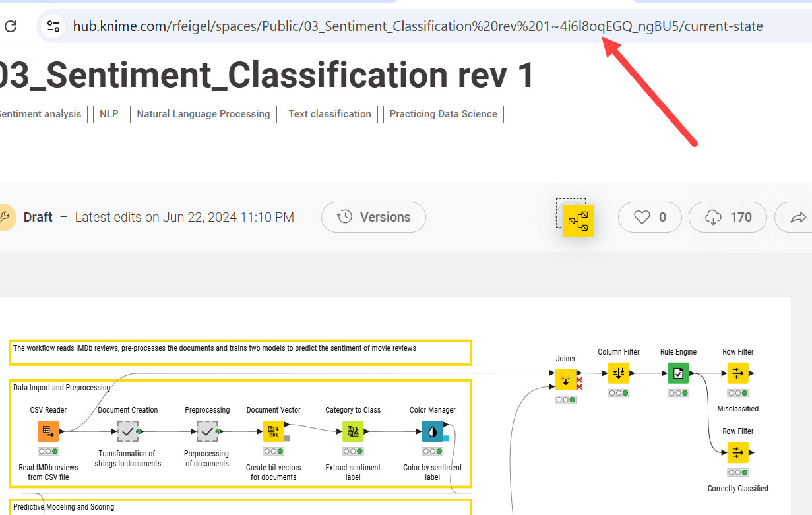This screenshot has width=812, height=515.
Task: Click the CSV Reader node icon
Action: [48, 431]
